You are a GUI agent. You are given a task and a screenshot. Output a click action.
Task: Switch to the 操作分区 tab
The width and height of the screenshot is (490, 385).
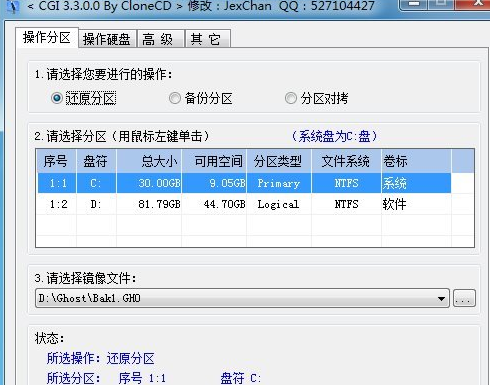[47, 38]
